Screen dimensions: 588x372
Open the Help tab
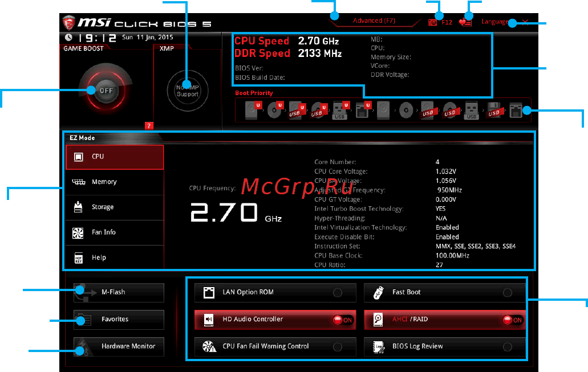pos(115,257)
